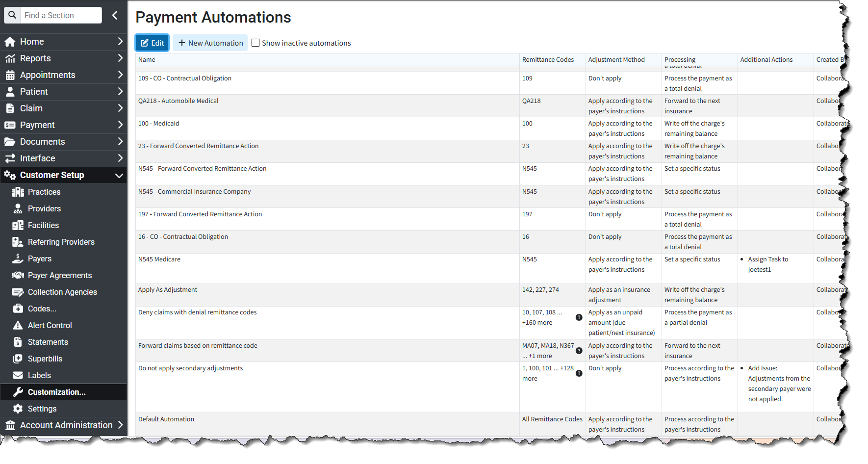Expand the Payment menu chevron
868x464 pixels.
[x=120, y=125]
